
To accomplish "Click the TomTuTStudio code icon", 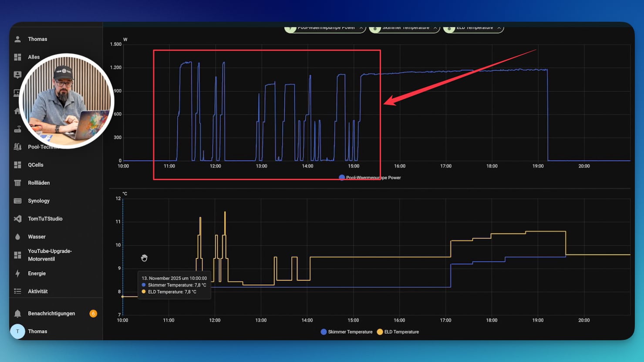I will (x=17, y=219).
